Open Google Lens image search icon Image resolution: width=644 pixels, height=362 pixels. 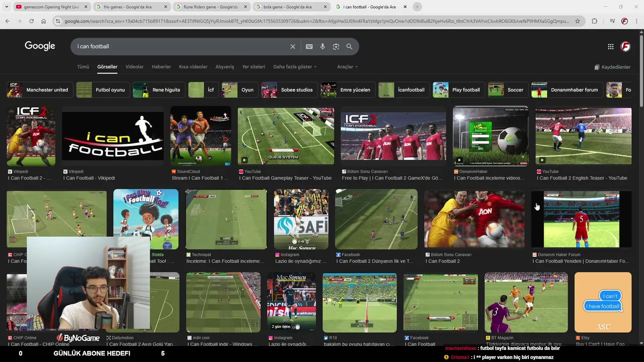(x=336, y=46)
